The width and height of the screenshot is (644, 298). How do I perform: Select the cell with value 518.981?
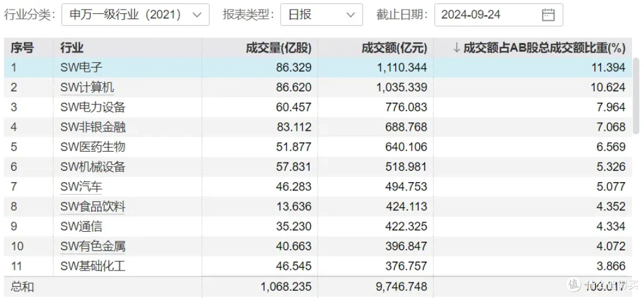[406, 167]
